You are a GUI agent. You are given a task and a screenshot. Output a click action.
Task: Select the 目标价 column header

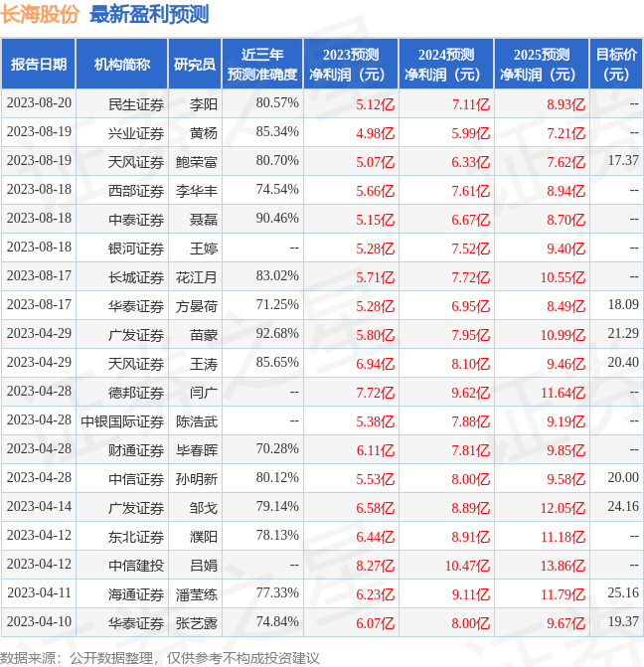point(616,65)
